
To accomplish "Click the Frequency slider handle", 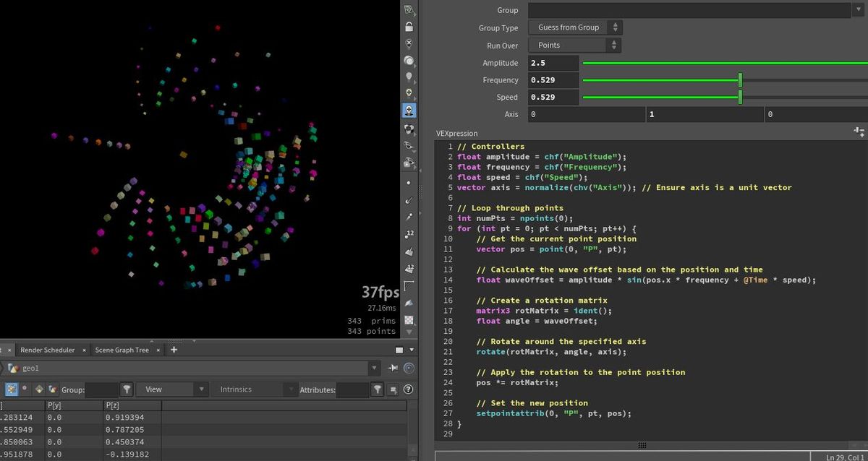I will 740,80.
